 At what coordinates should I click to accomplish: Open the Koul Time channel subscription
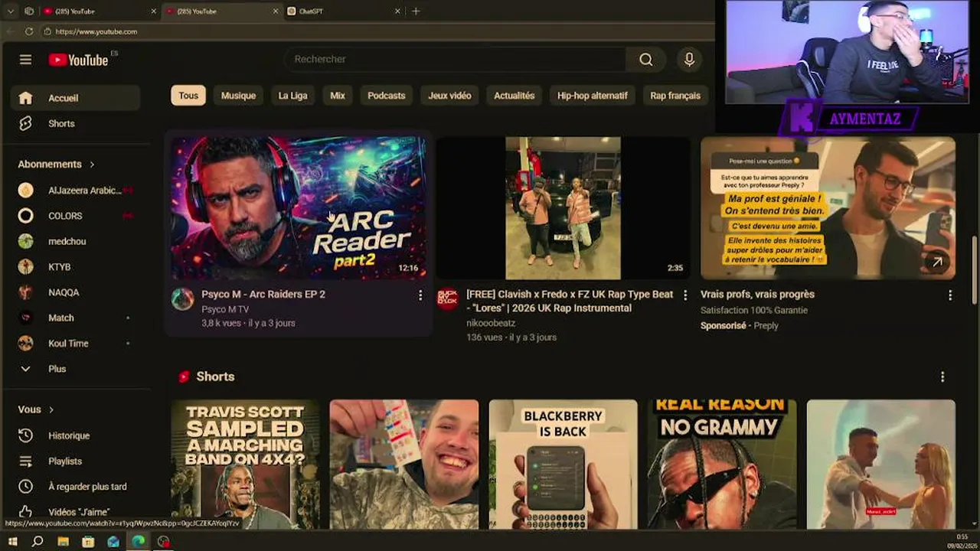[x=75, y=344]
